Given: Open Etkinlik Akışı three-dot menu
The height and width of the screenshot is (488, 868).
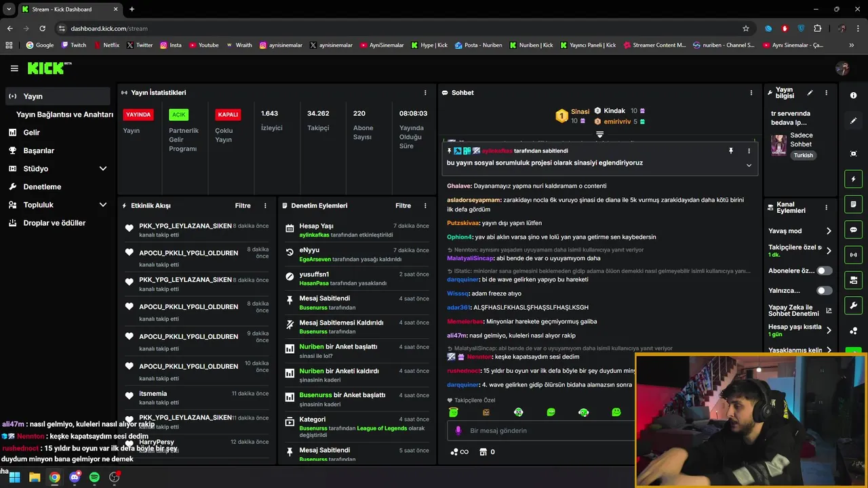Looking at the screenshot, I should point(265,205).
